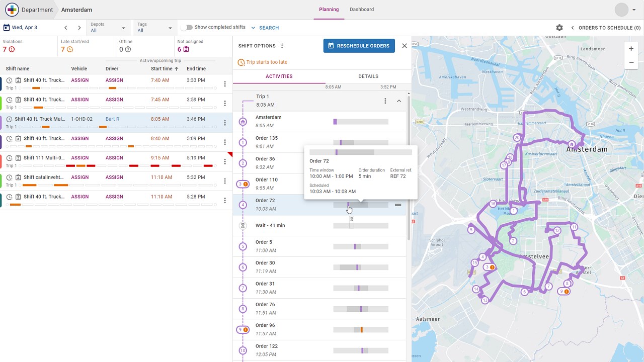
Task: Click driver Bart R link
Action: [112, 119]
